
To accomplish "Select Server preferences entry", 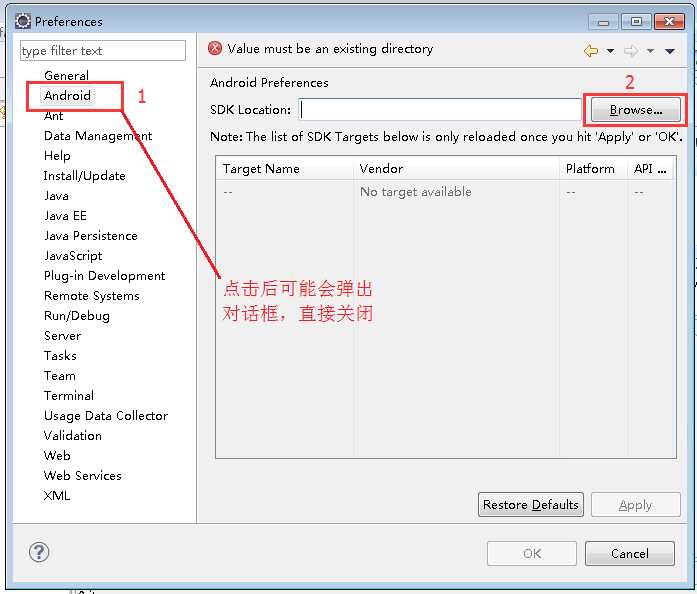I will pos(62,336).
